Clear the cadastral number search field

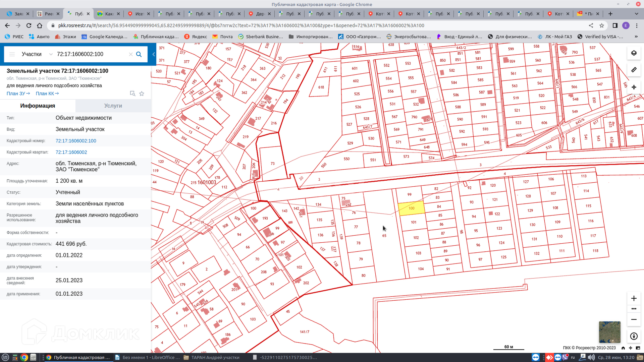pyautogui.click(x=131, y=54)
